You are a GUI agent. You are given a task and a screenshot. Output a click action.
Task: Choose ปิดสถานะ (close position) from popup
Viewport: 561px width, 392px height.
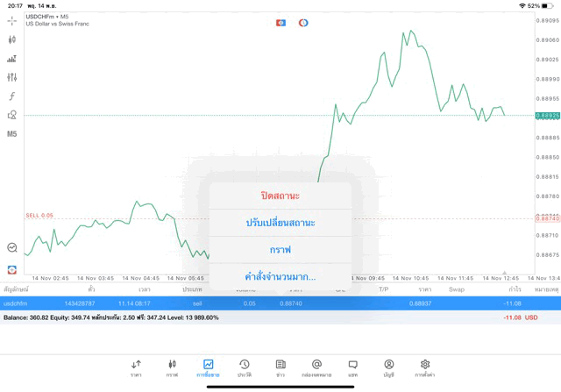click(280, 196)
